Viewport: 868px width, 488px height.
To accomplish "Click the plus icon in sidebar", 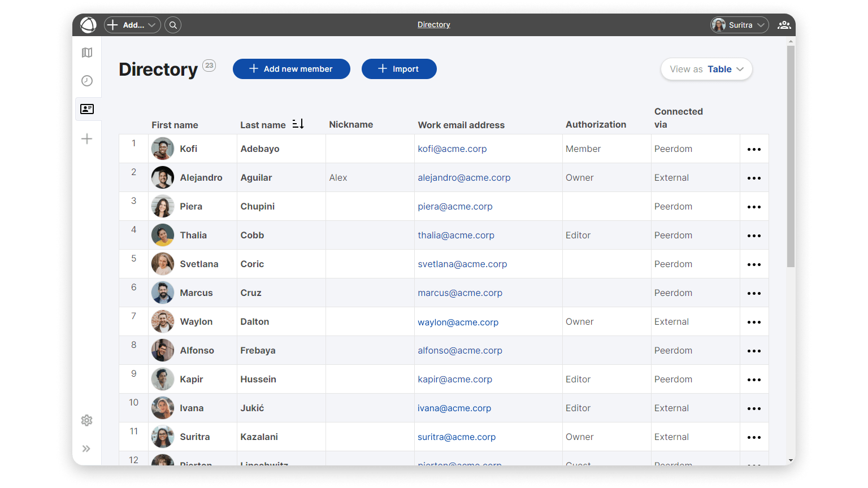I will click(x=87, y=139).
